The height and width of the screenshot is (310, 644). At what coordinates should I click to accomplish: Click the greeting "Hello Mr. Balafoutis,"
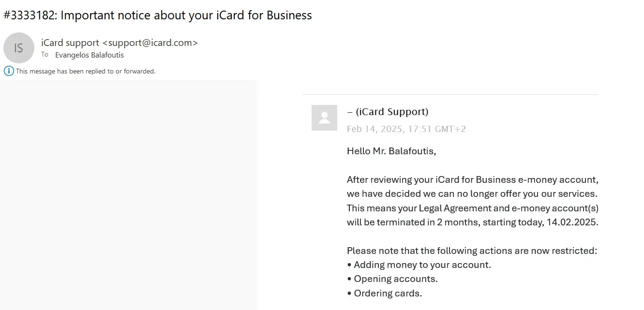[391, 151]
